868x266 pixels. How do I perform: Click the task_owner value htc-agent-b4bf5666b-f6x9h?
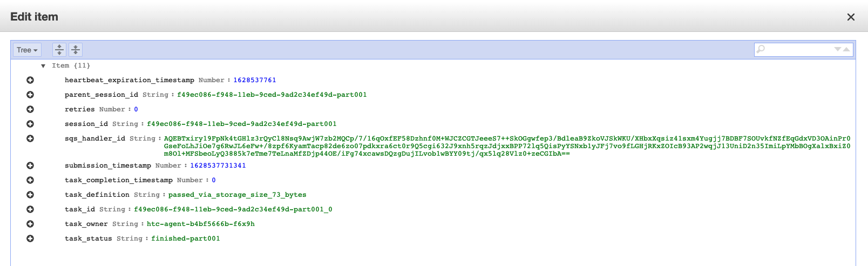200,224
